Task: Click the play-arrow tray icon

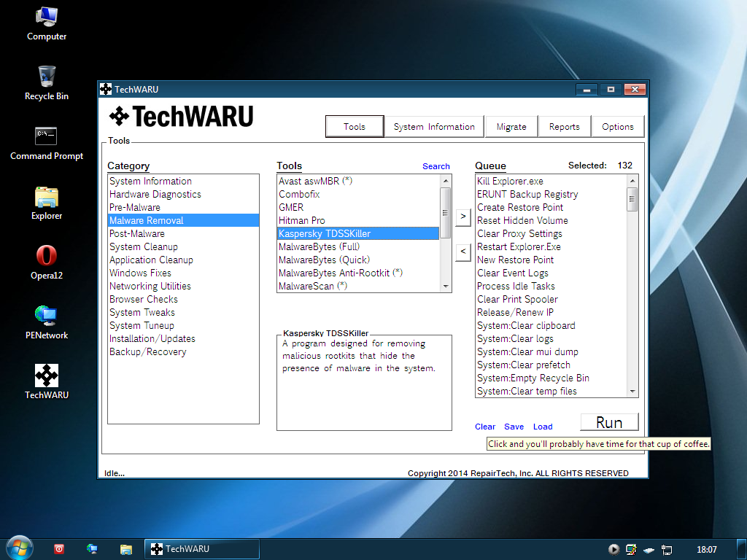Action: [614, 550]
